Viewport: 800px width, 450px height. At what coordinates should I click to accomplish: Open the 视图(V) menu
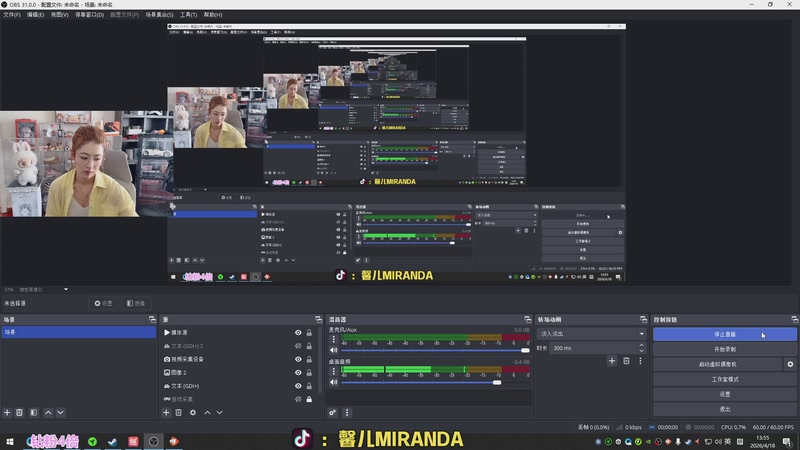(x=59, y=15)
